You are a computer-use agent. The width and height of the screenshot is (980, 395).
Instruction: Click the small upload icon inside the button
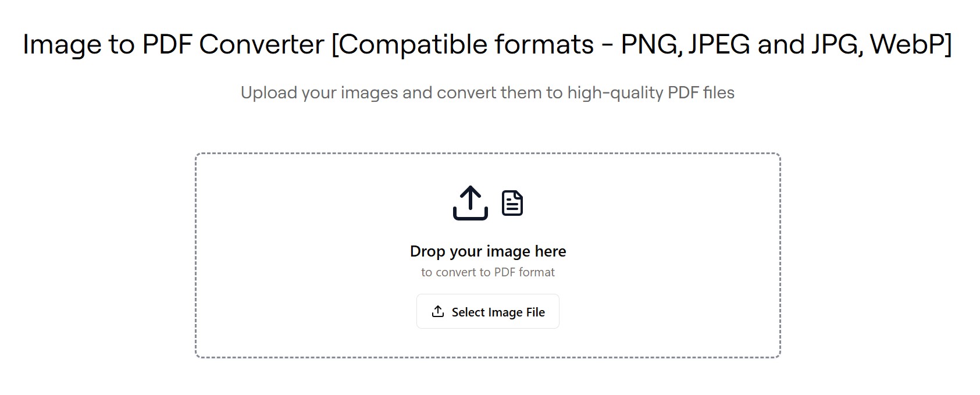tap(437, 312)
